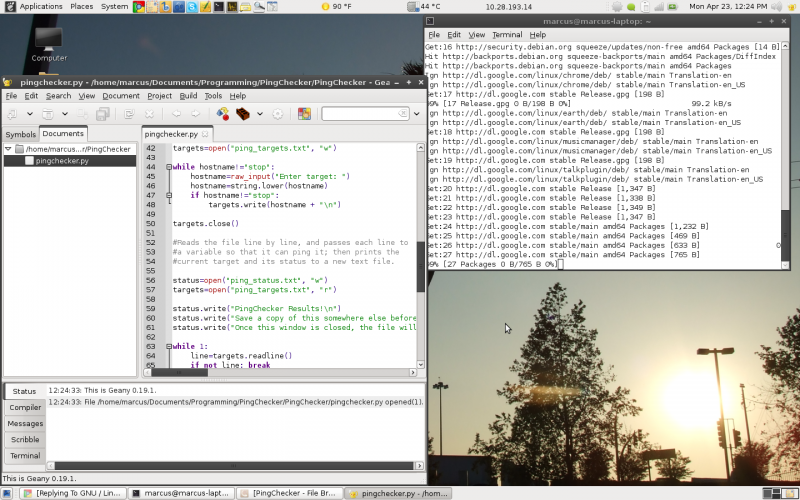Screen dimensions: 800x500
Task: Click the Build brick toolbar icon
Action: click(243, 114)
